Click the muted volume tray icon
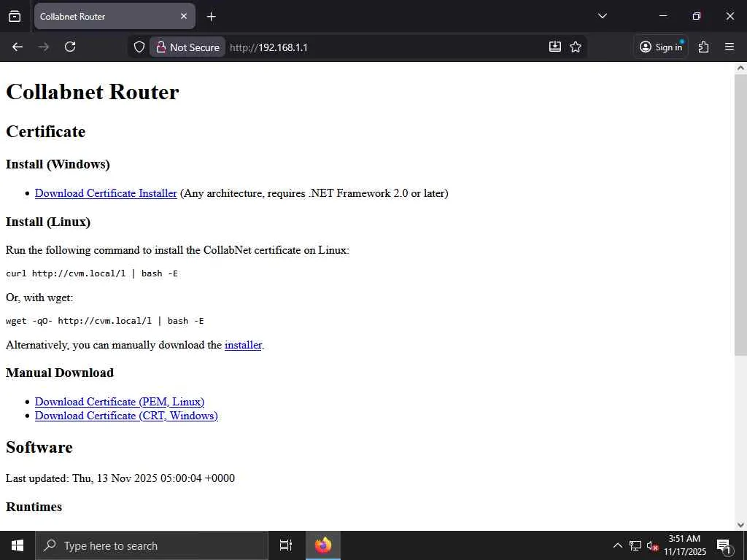747x560 pixels. (652, 545)
